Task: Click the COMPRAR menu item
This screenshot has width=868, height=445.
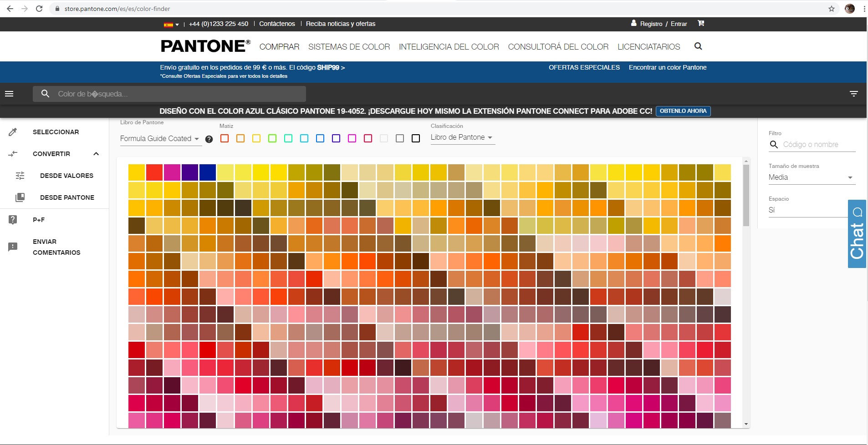Action: coord(279,46)
